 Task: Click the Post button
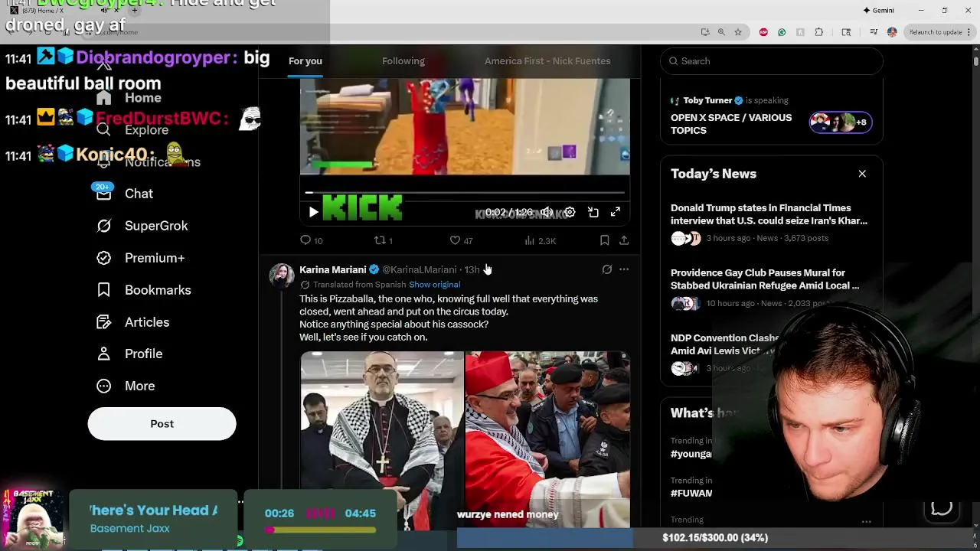[162, 424]
